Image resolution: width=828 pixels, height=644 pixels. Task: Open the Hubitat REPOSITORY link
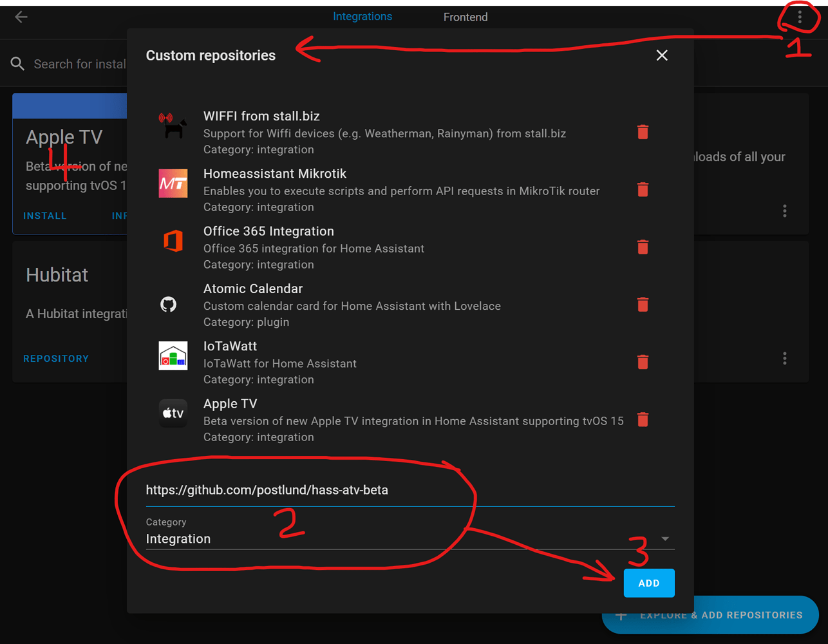point(56,359)
